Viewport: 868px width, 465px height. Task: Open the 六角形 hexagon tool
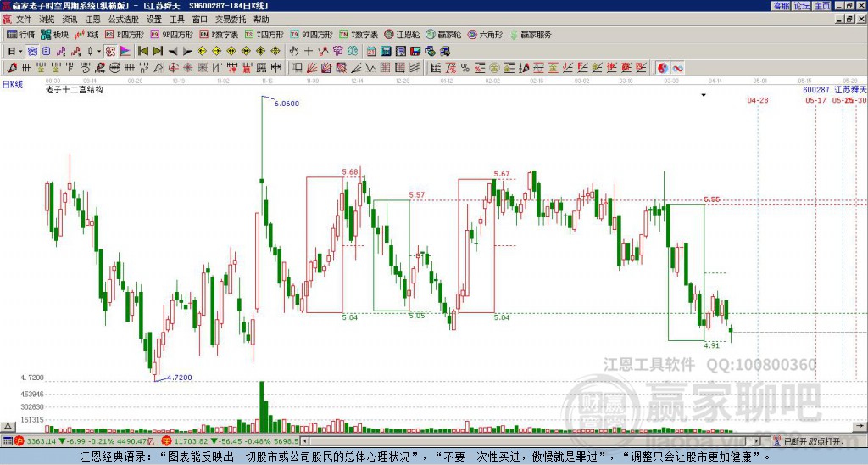tap(486, 34)
